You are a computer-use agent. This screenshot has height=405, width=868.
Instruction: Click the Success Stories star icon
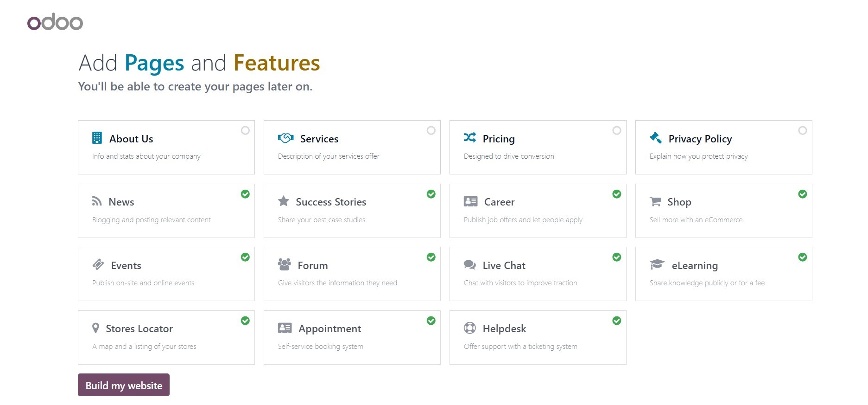[x=283, y=201]
